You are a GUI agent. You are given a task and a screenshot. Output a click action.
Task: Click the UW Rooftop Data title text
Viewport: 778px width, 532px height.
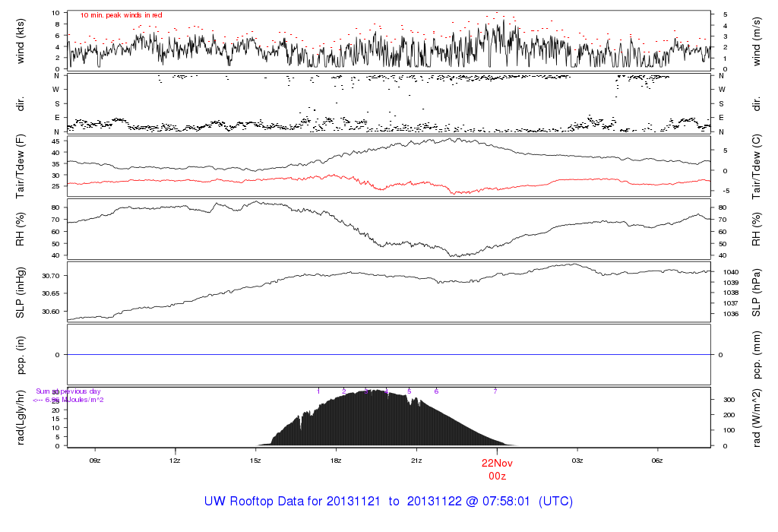pyautogui.click(x=388, y=502)
